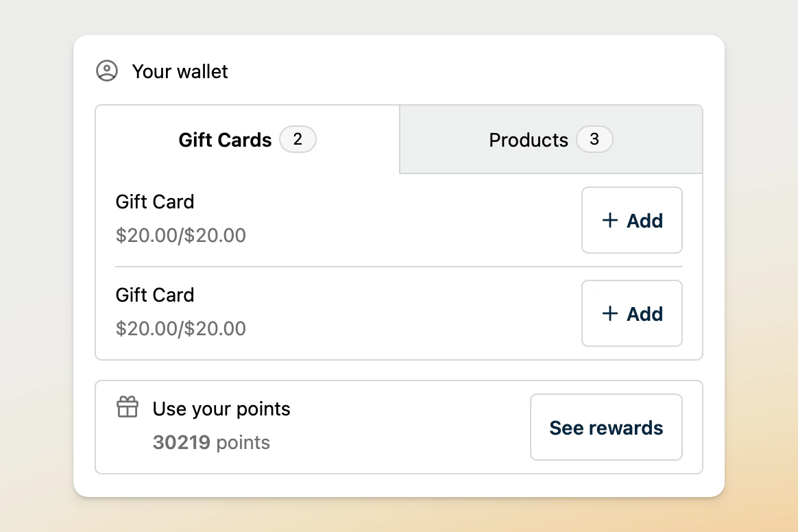Add the second gift card
Screen dimensions: 798x532
tap(631, 313)
